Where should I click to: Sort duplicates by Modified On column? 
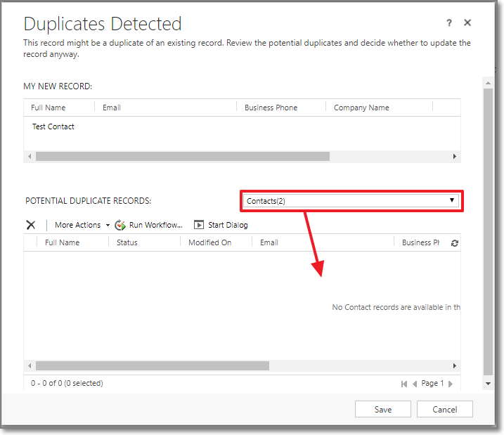tap(209, 242)
